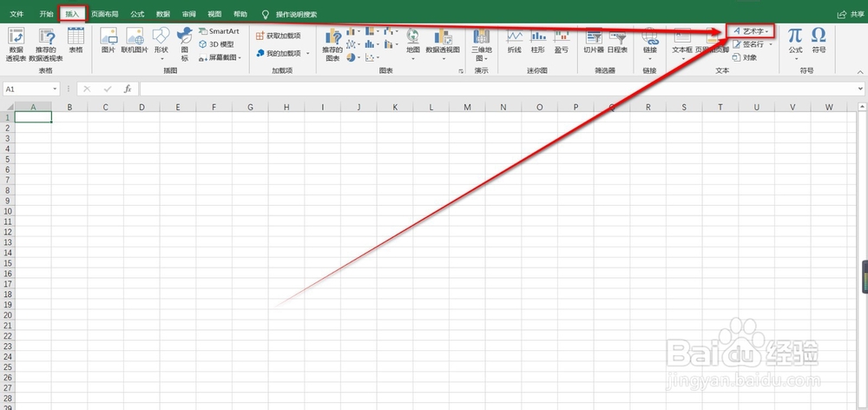Insert Online Pictures (联机图片)

coord(135,40)
